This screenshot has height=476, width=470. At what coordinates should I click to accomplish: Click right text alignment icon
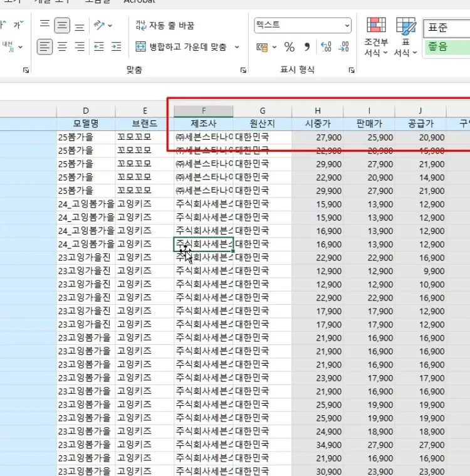click(80, 47)
